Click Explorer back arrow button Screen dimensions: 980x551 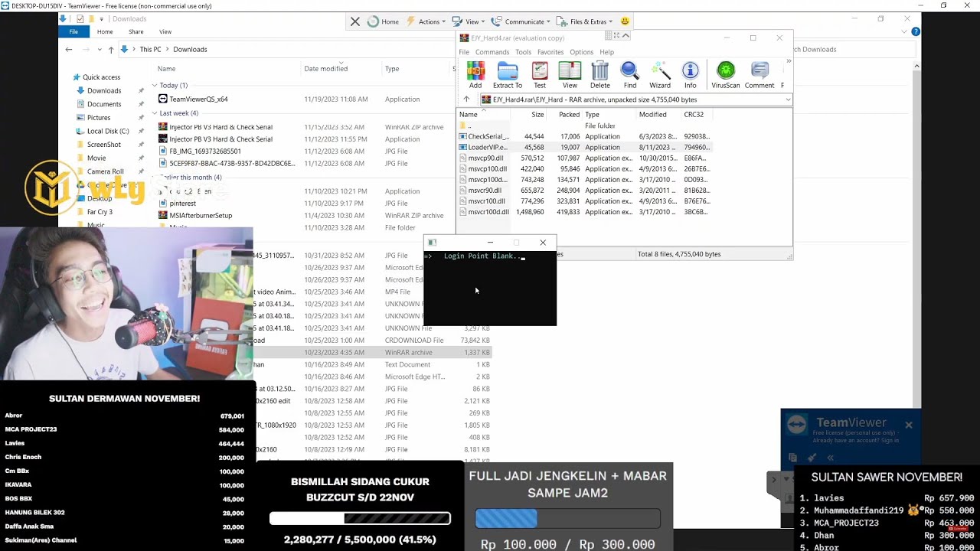pos(69,49)
